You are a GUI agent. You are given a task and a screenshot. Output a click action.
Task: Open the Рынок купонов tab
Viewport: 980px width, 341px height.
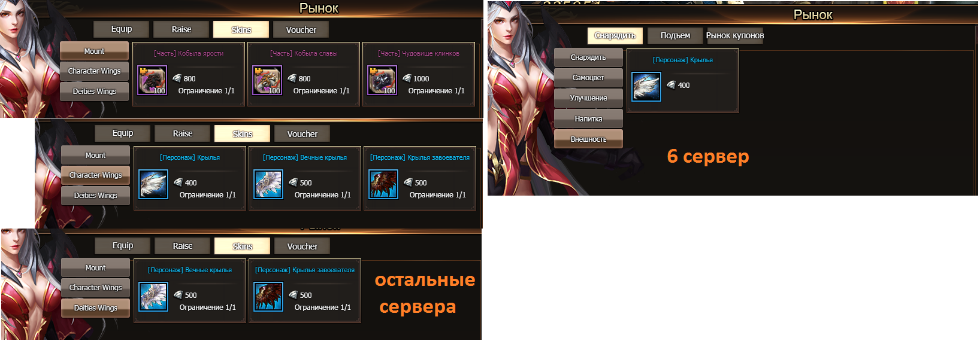tap(735, 36)
